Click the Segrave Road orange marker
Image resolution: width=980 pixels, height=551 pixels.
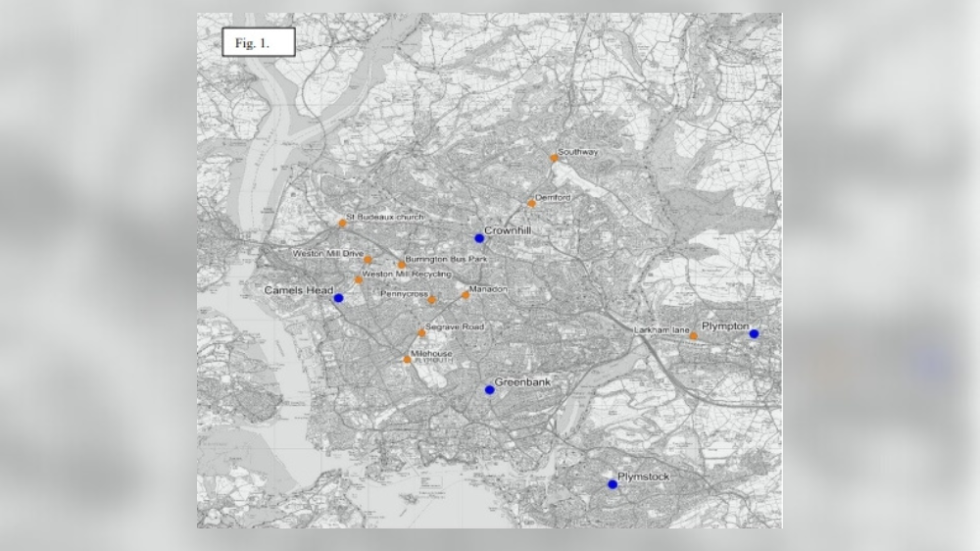[421, 333]
